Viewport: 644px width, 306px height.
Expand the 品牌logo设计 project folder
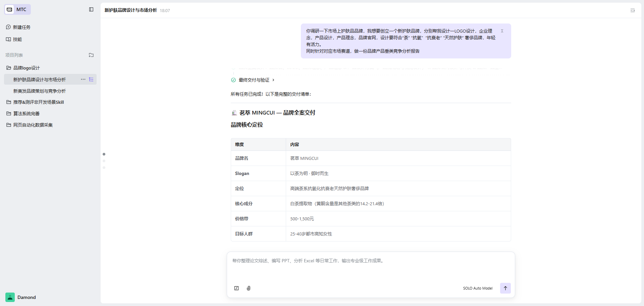pos(26,68)
